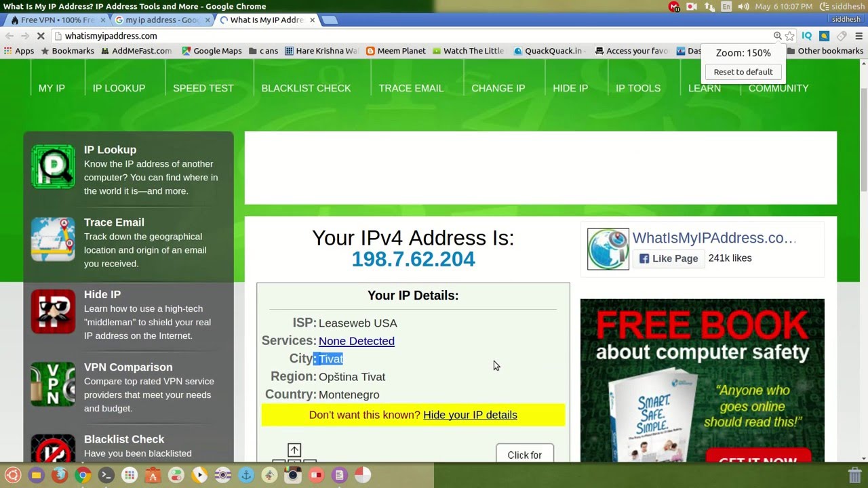Open the Google Maps bookmark
The height and width of the screenshot is (488, 868).
(x=212, y=51)
